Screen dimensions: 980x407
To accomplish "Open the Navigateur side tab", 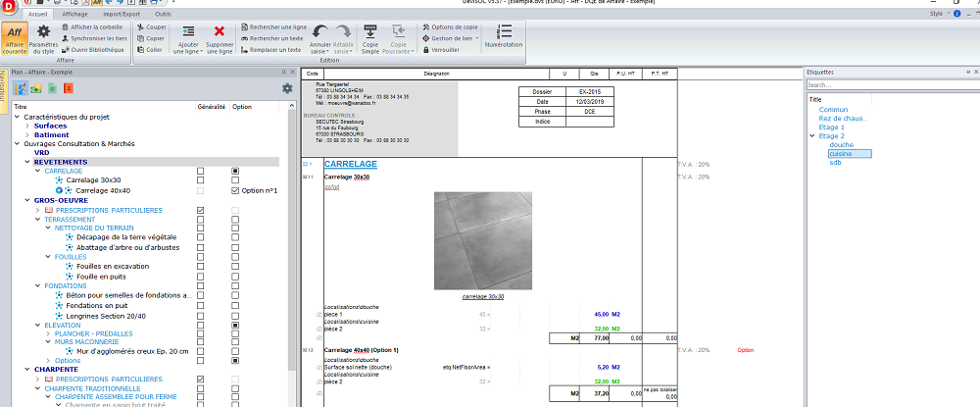I will tap(3, 91).
